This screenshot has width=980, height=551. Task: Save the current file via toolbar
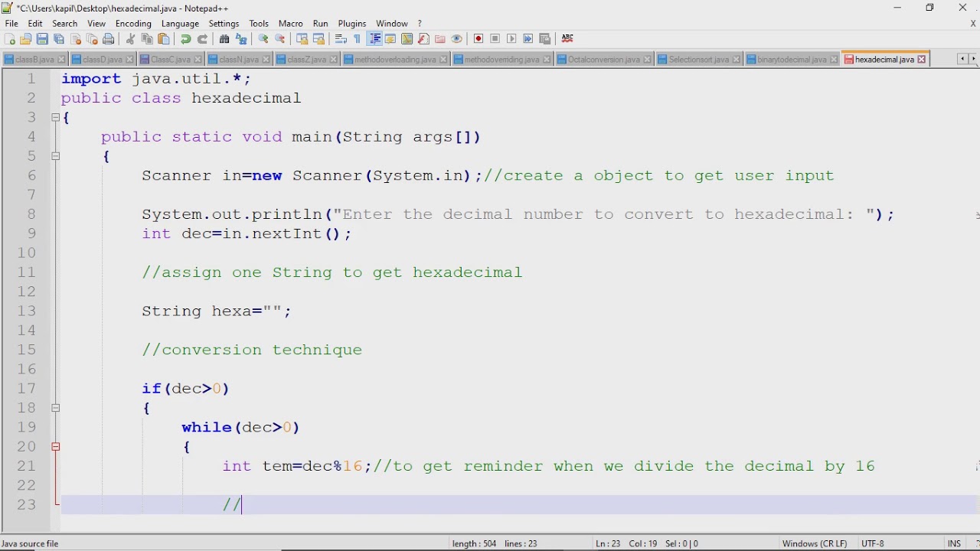(42, 39)
